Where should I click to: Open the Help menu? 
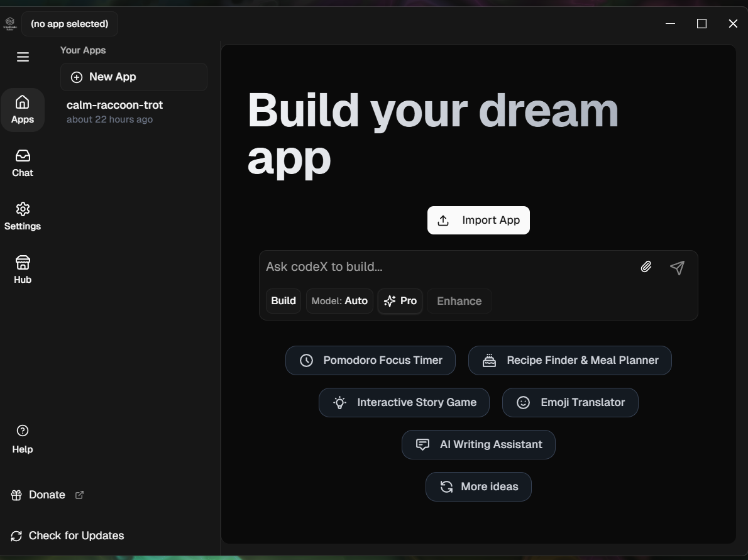pos(23,439)
